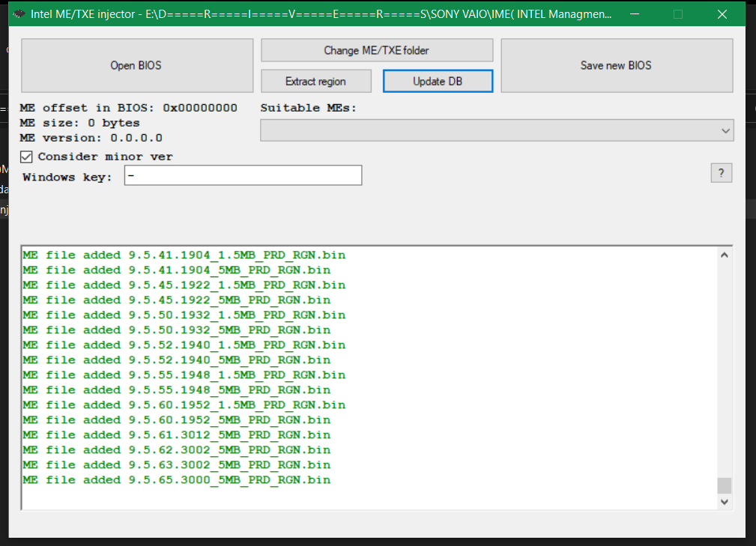
Task: Click the Extract region button
Action: pos(316,81)
